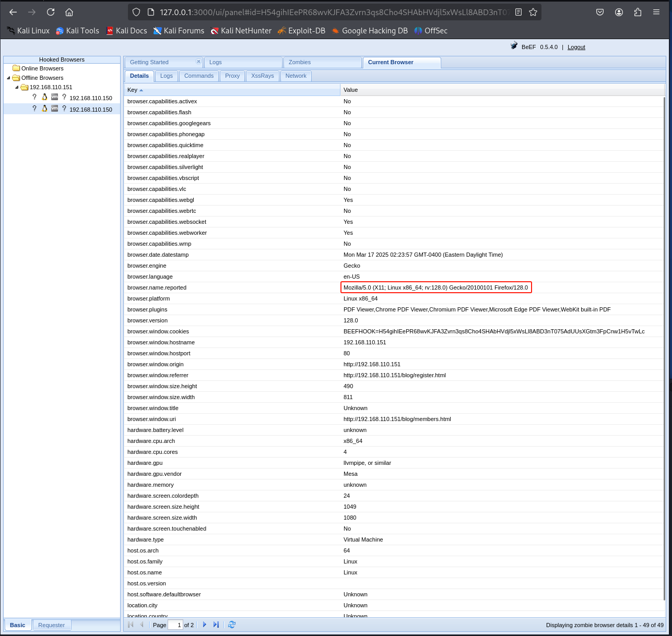
Task: Close the Getting Started tab
Action: [x=198, y=62]
